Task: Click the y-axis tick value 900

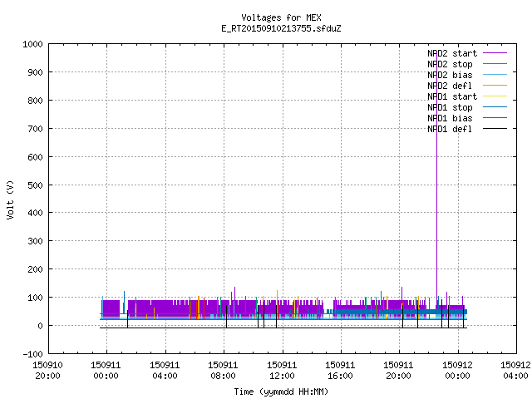Action: click(x=35, y=72)
